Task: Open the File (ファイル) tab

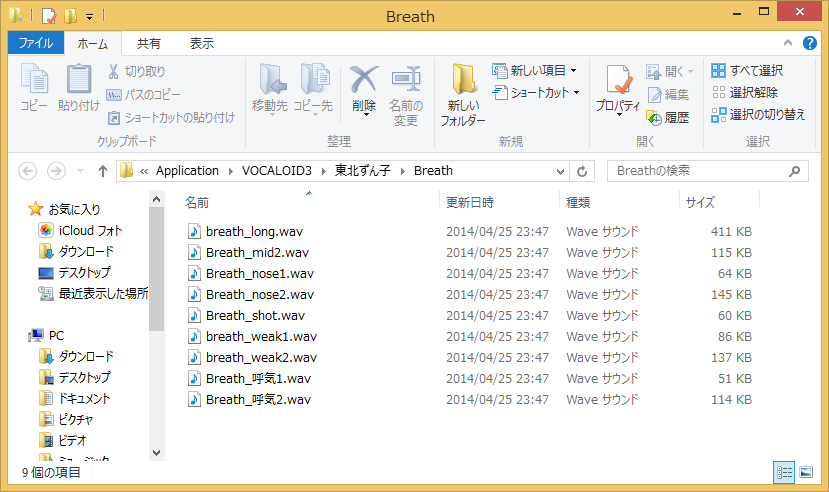Action: (36, 43)
